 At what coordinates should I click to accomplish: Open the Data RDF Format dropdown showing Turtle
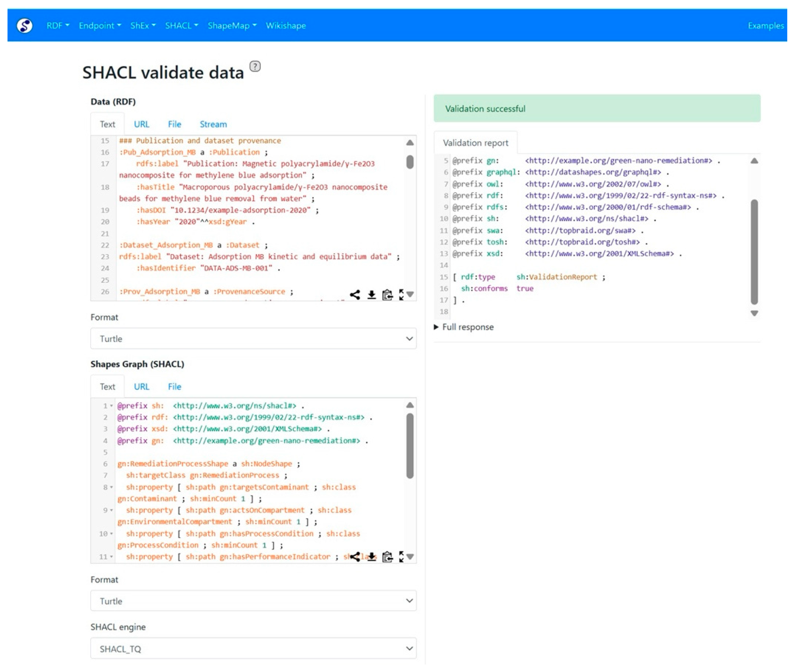[x=253, y=338]
